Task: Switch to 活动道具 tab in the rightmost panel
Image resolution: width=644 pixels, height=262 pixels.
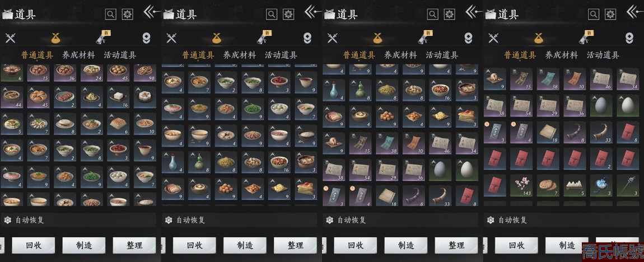Action: pyautogui.click(x=603, y=55)
